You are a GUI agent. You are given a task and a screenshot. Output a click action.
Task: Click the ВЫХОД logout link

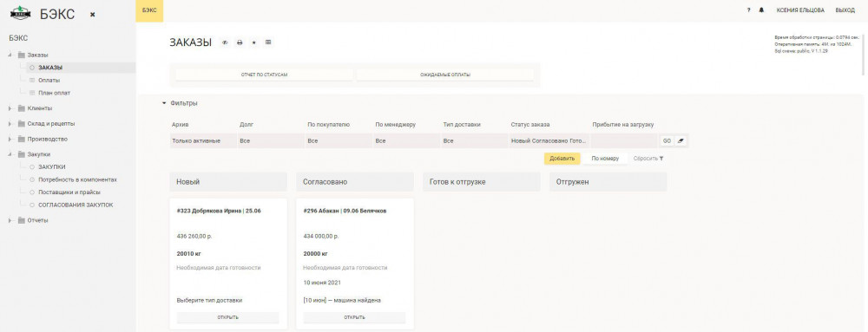(845, 10)
